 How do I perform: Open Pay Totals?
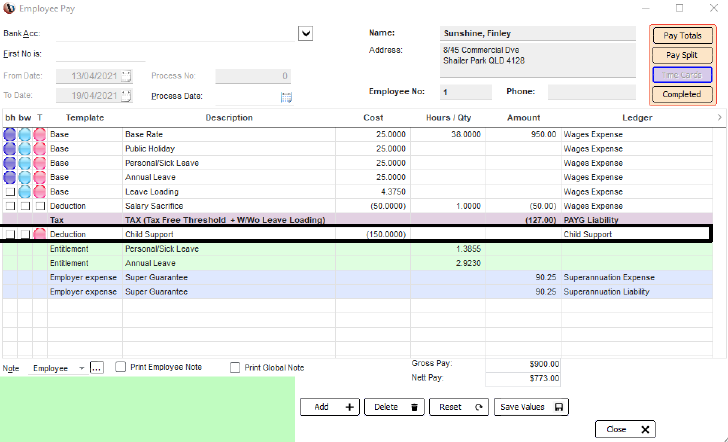pyautogui.click(x=682, y=36)
